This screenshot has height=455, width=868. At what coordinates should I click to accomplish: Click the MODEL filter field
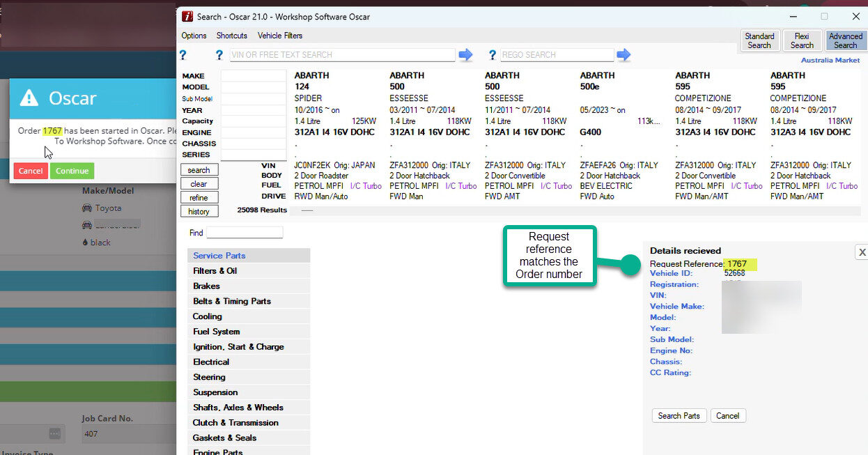[x=254, y=87]
